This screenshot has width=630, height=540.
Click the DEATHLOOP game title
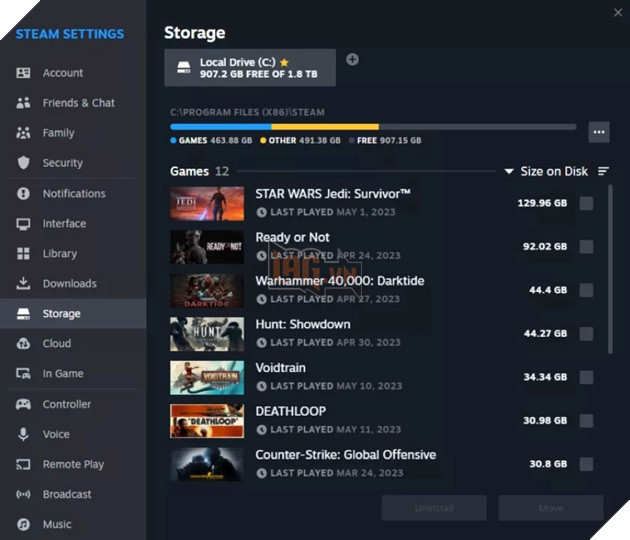pyautogui.click(x=291, y=411)
